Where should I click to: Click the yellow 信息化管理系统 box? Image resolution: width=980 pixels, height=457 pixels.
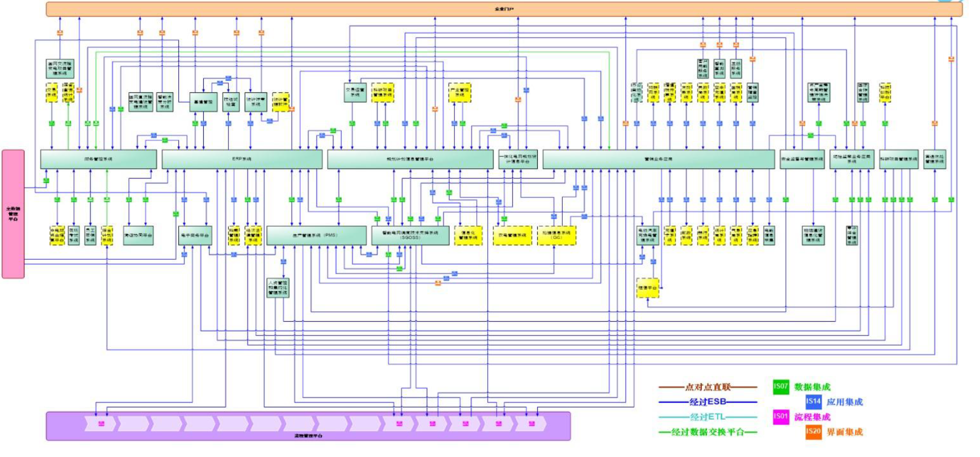click(468, 235)
